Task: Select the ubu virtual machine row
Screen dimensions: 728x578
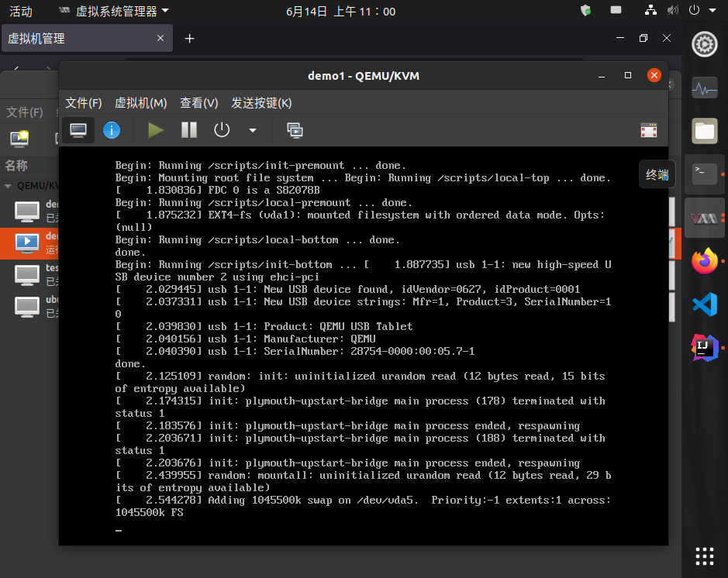Action: tap(29, 307)
